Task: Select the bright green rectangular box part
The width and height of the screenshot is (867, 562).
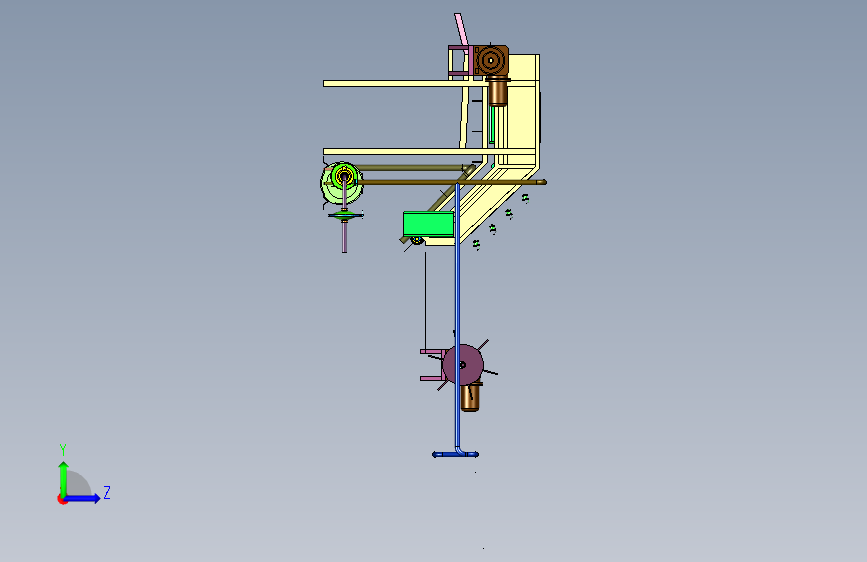Action: (429, 223)
